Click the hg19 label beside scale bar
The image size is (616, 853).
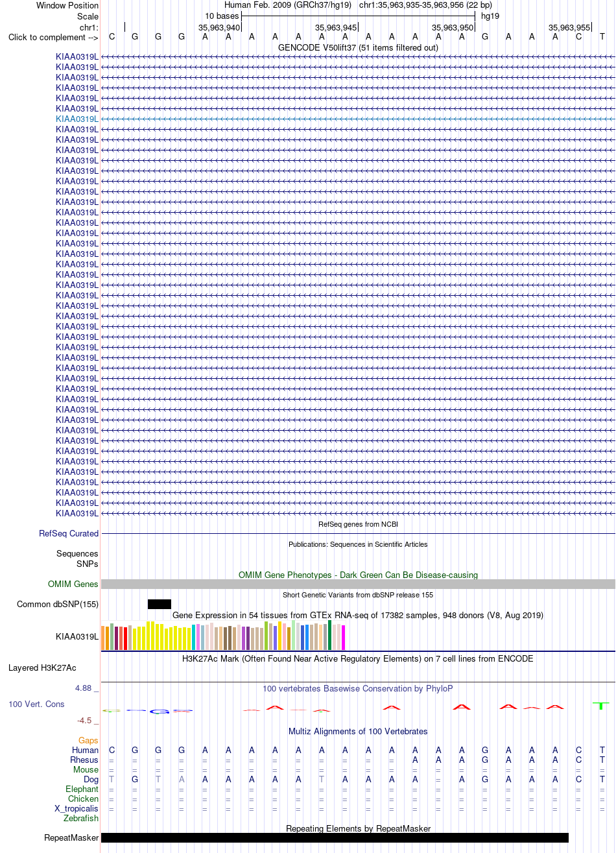click(x=490, y=16)
